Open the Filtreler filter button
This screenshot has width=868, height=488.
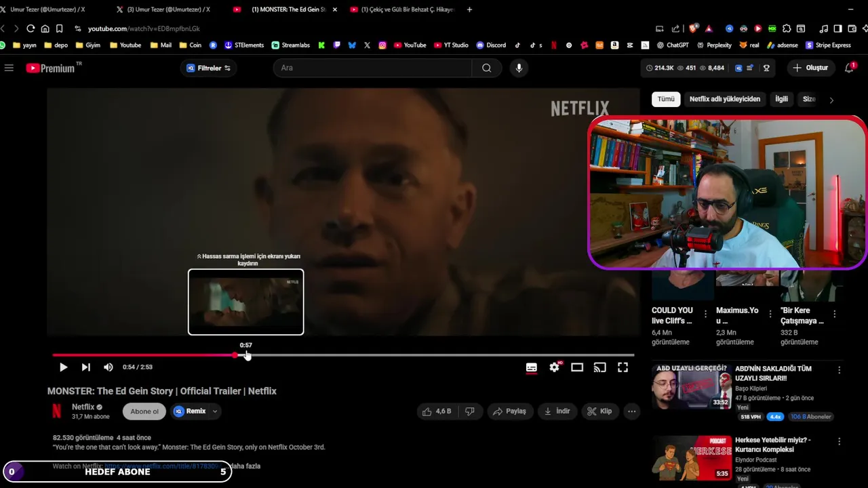208,68
